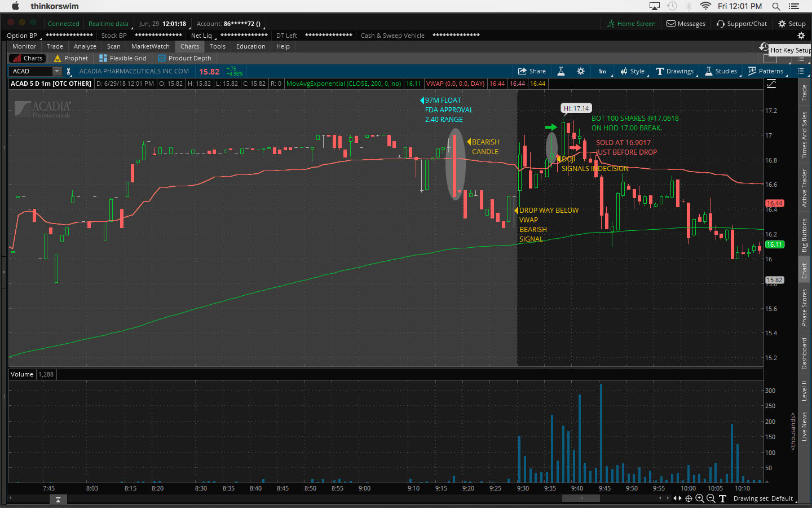Open macOS Notification Center icon
Viewport: 812px width, 508px height.
[794, 6]
